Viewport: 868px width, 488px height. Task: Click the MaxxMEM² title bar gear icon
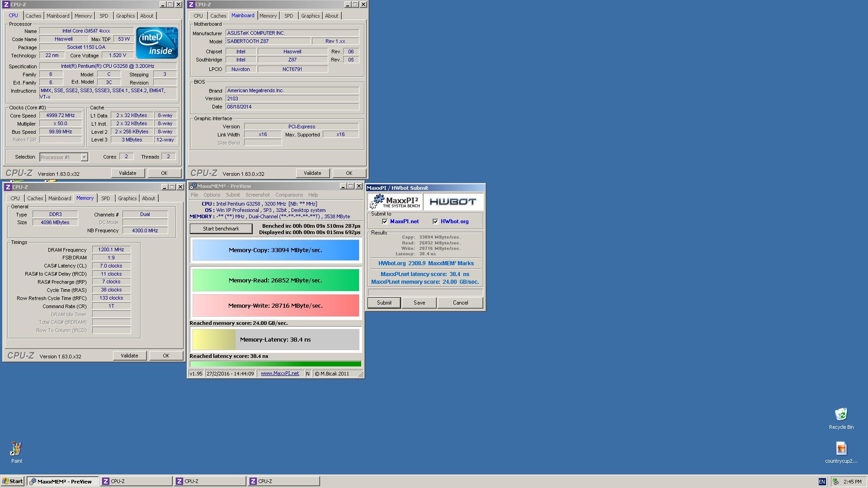pos(193,186)
